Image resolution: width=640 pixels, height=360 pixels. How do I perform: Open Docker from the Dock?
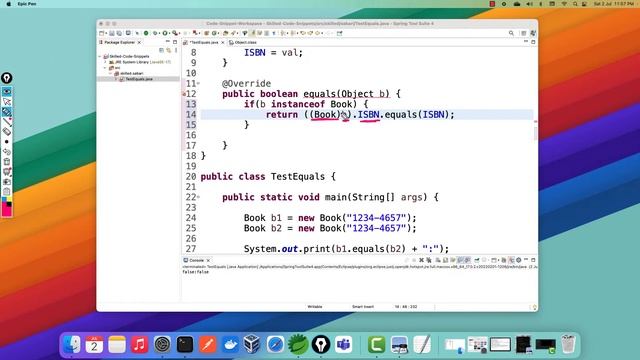pos(230,345)
